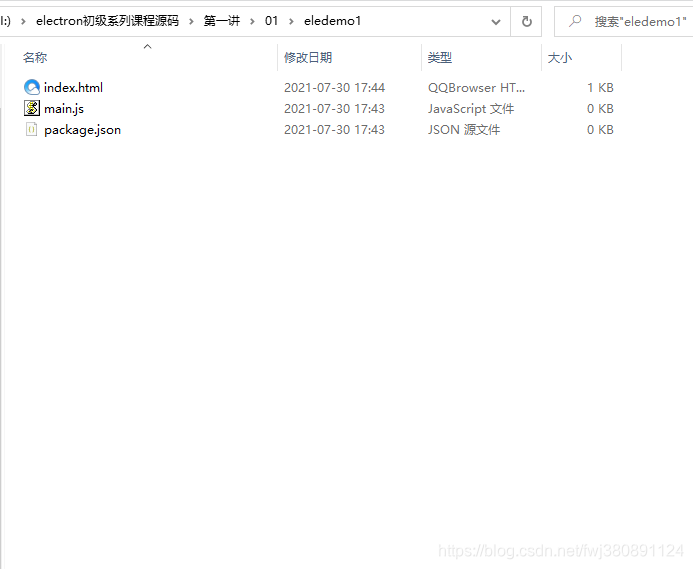Click the modified date of main.js
This screenshot has width=693, height=569.
(x=334, y=109)
